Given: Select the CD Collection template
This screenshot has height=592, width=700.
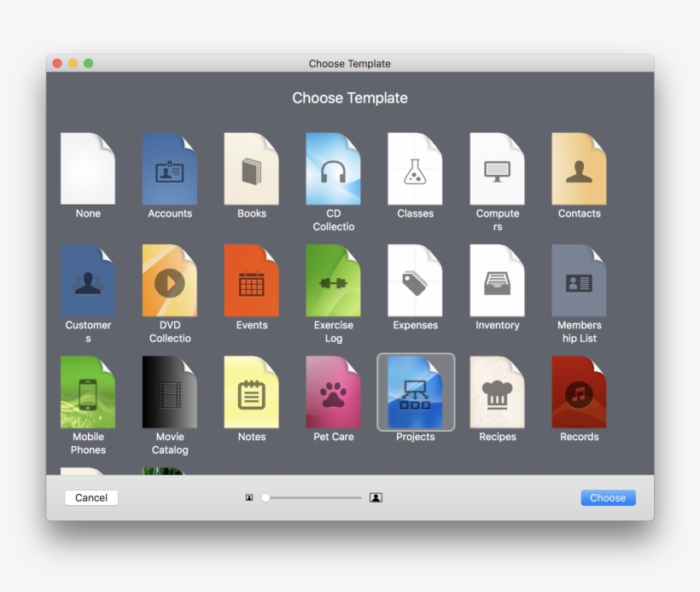Looking at the screenshot, I should click(333, 167).
